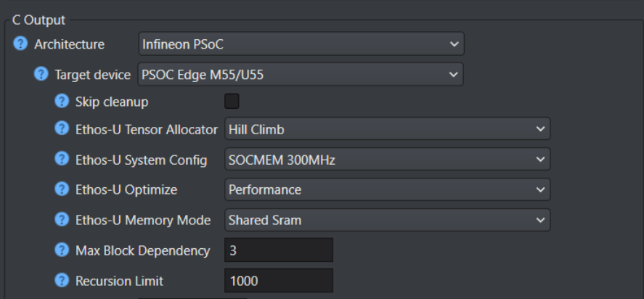Click the Recursion Limit help icon
Image resolution: width=644 pixels, height=299 pixels.
pos(62,281)
